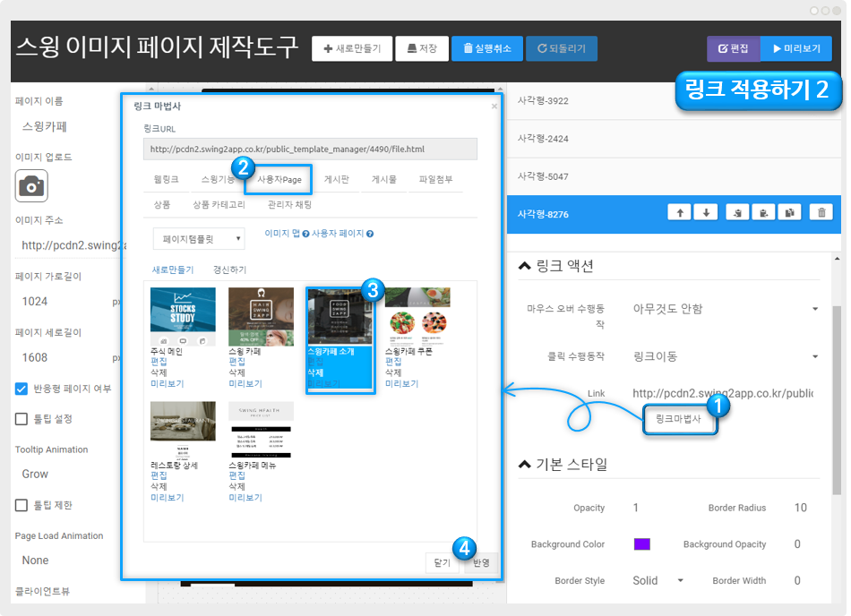This screenshot has width=851, height=616.
Task: Click help icon next to 이미지 맵
Action: 305,234
